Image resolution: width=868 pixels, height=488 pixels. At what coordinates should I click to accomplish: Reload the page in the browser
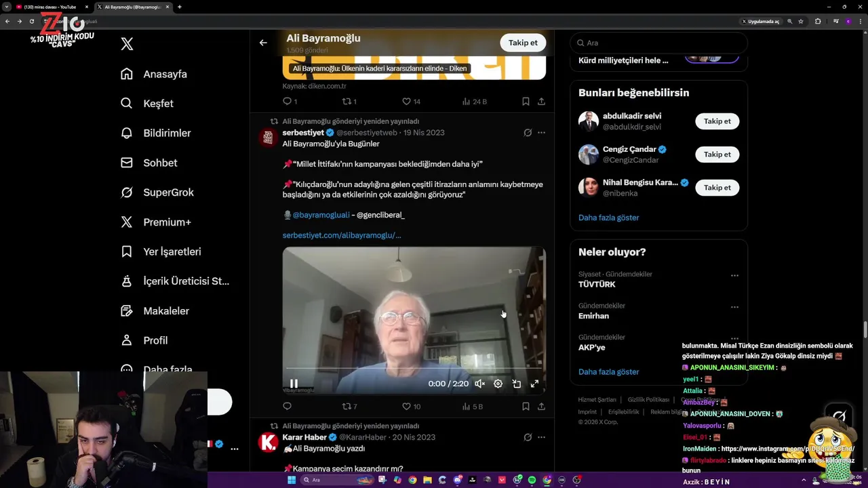click(31, 21)
